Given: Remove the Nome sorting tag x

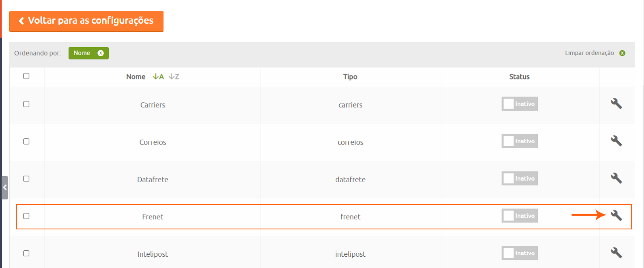Looking at the screenshot, I should (x=101, y=53).
